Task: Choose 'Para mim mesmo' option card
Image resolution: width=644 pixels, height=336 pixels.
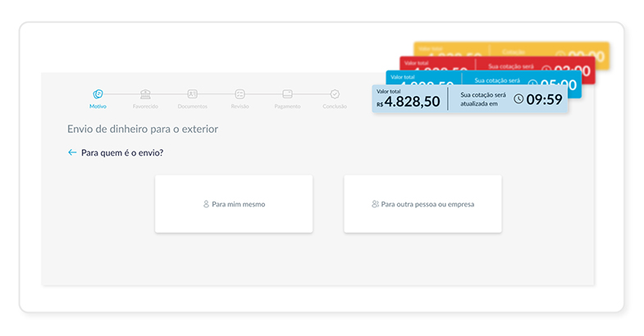Action: tap(234, 204)
